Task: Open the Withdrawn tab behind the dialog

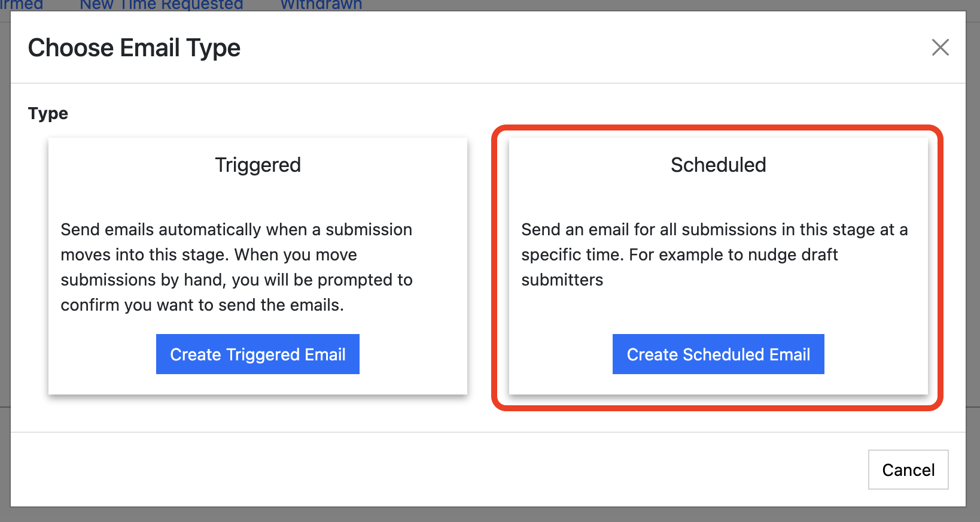Action: point(320,5)
